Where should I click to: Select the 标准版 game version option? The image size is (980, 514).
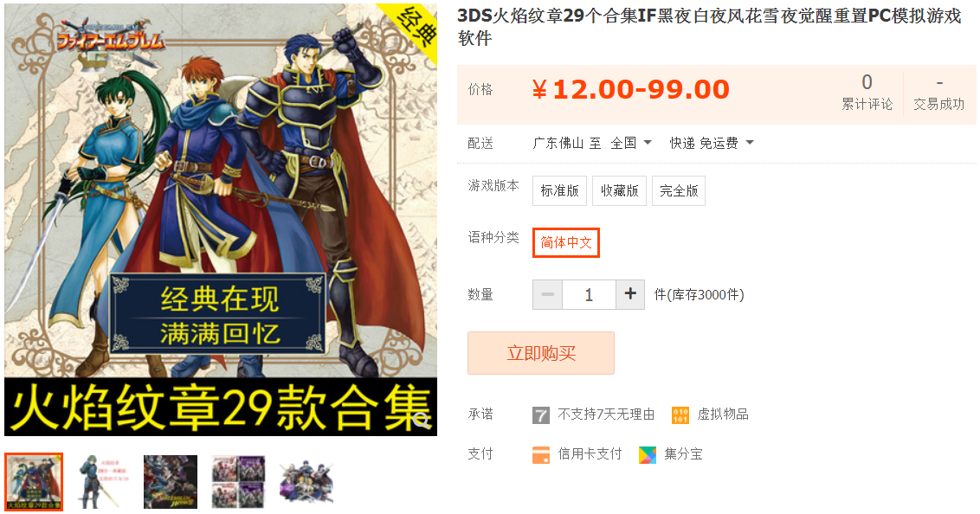(559, 190)
